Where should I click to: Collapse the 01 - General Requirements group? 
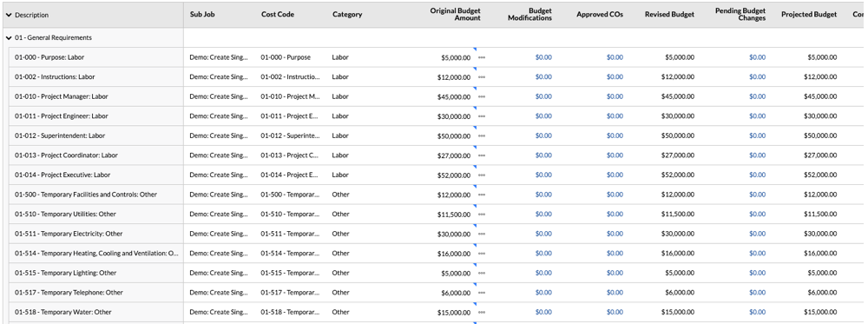[x=9, y=38]
